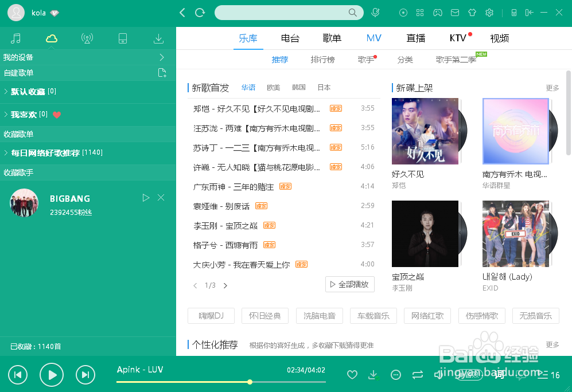The height and width of the screenshot is (392, 572).
Task: Open 歌手第二季 sub-tab
Action: [456, 60]
